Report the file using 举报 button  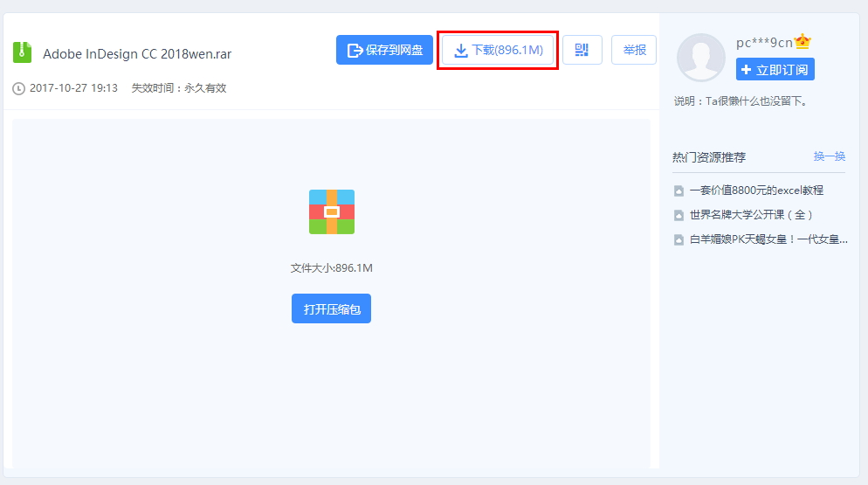(634, 50)
